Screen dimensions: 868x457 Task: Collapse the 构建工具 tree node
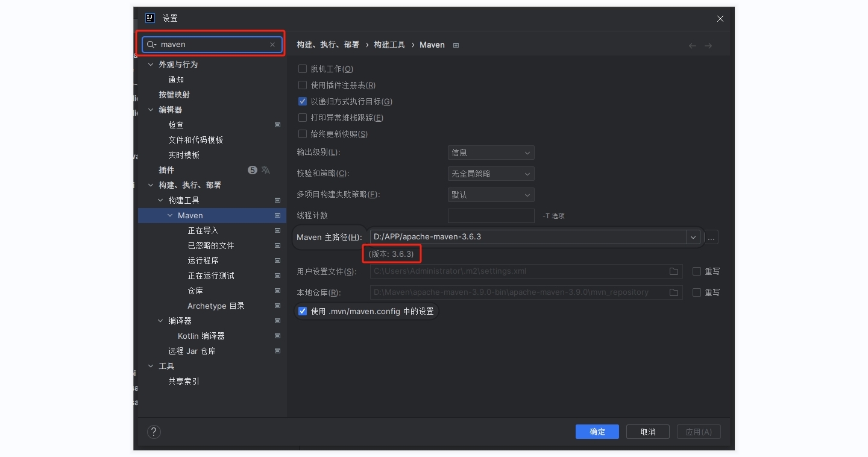[x=160, y=200]
